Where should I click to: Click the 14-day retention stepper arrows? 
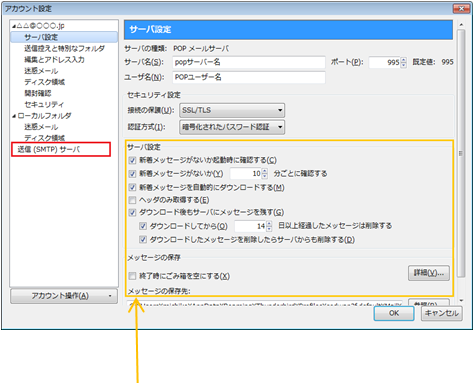point(269,226)
